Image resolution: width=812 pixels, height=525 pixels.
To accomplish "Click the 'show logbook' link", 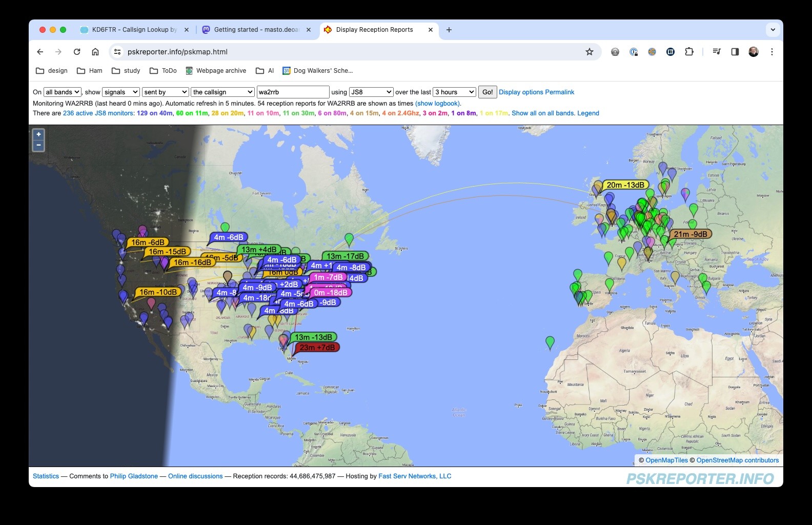I will (x=437, y=104).
